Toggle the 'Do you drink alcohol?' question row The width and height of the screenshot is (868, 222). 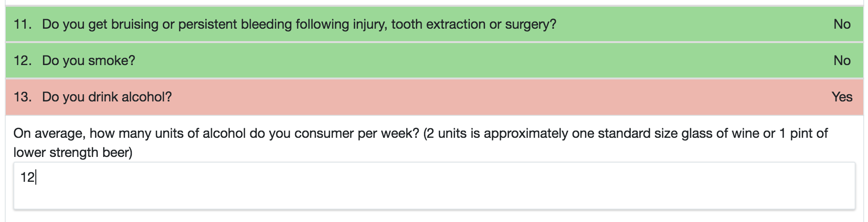[434, 97]
